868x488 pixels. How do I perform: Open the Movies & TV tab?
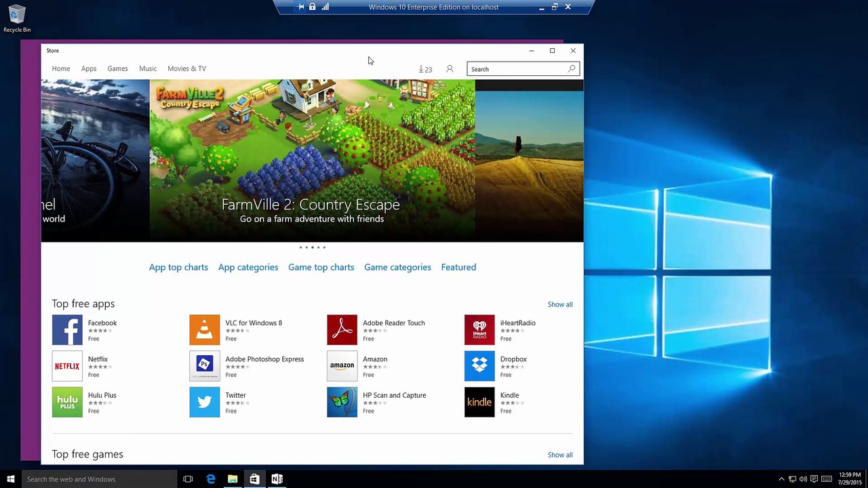click(186, 68)
